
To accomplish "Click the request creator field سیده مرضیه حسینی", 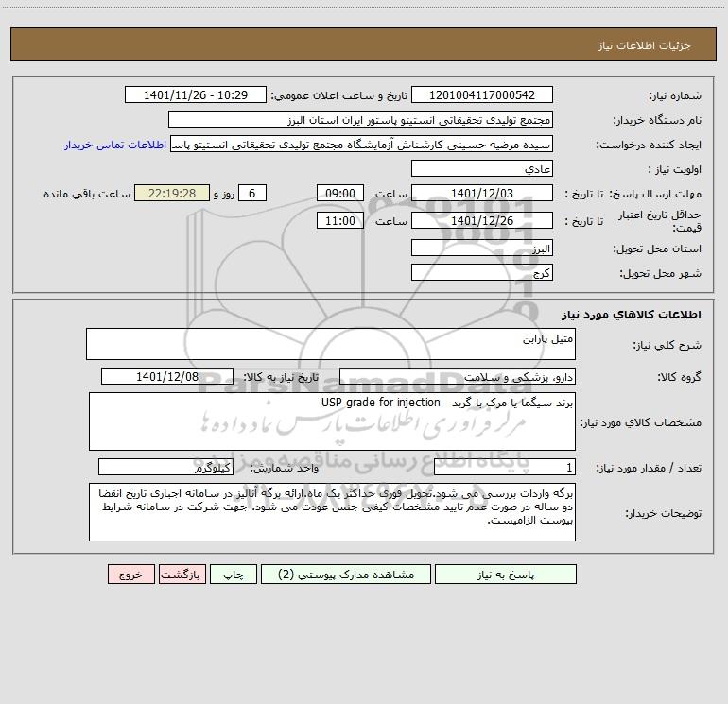I will pos(362,145).
